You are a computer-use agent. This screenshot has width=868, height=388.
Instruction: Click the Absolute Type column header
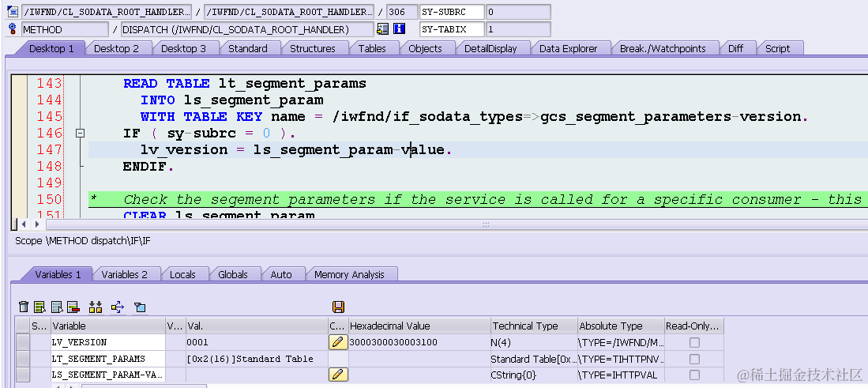pyautogui.click(x=620, y=326)
